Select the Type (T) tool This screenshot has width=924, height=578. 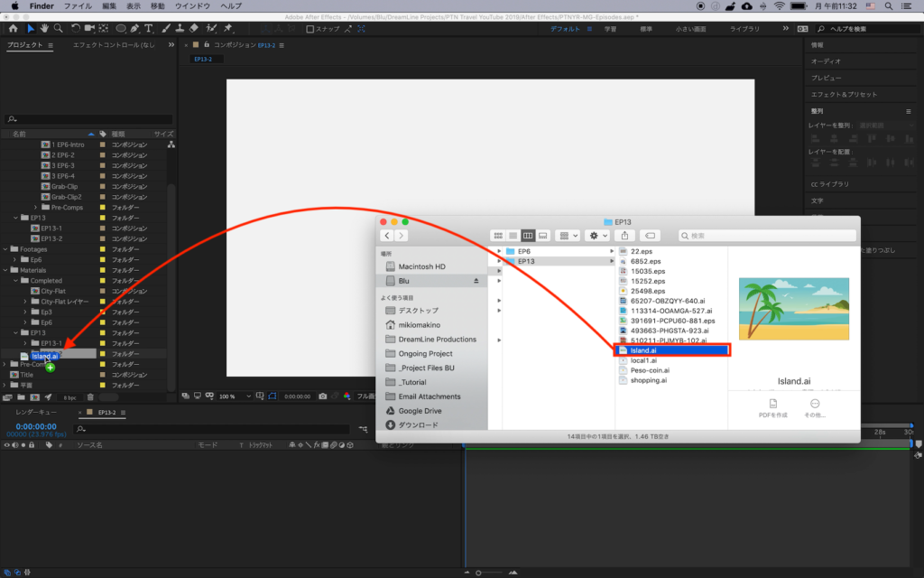coord(150,29)
